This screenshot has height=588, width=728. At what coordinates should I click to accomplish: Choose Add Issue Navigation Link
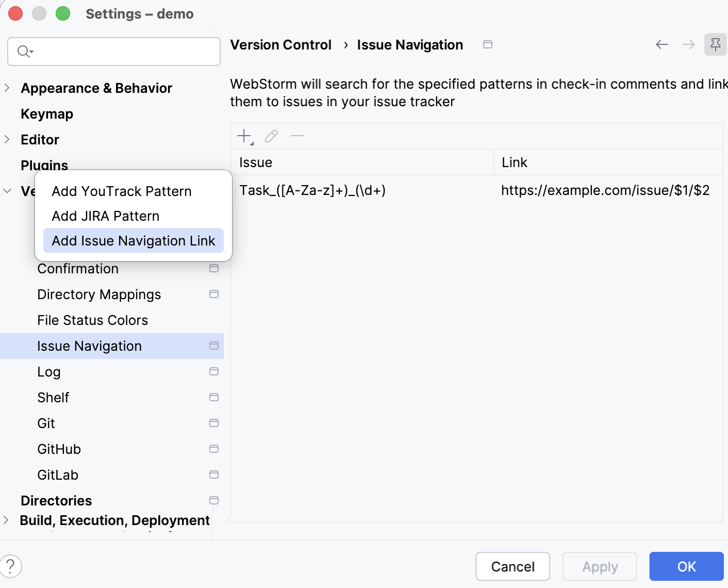pyautogui.click(x=134, y=241)
